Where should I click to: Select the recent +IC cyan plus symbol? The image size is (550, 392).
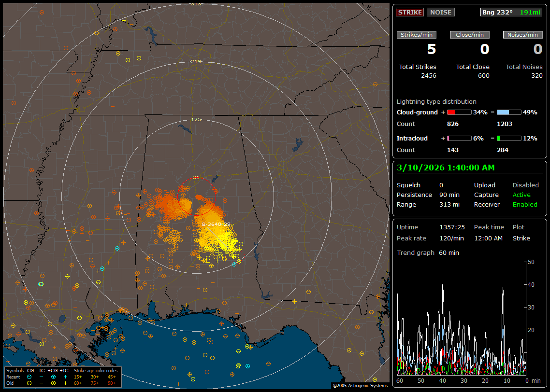65,377
